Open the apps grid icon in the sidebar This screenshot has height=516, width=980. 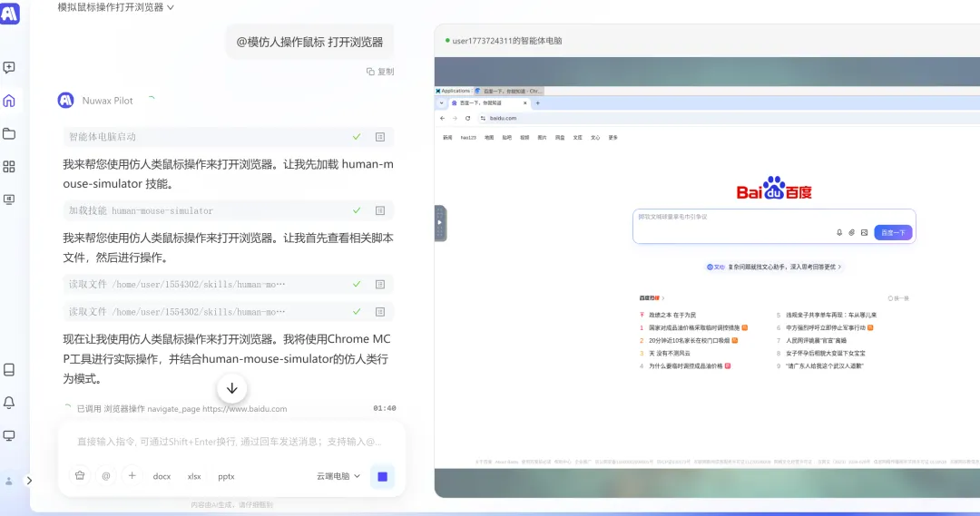point(9,167)
